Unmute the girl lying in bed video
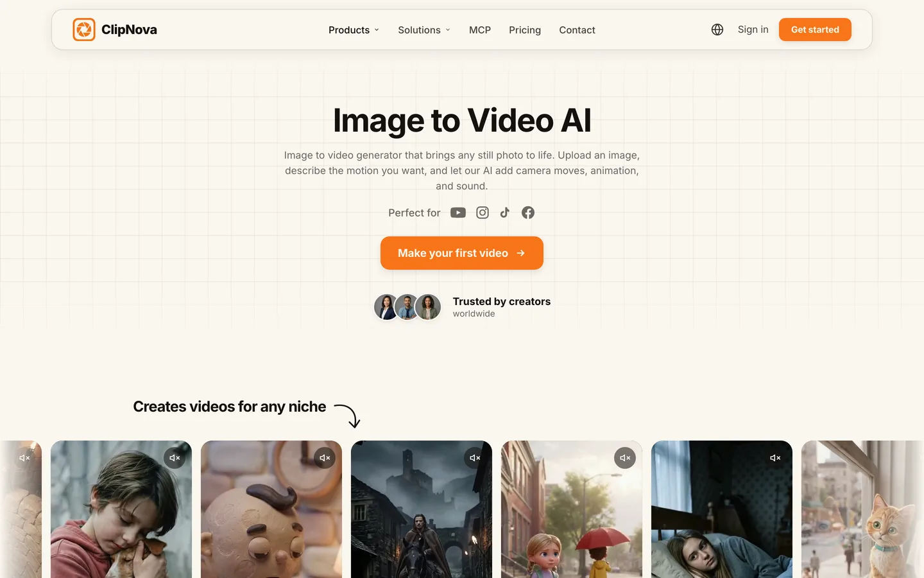The height and width of the screenshot is (578, 924). pos(775,458)
